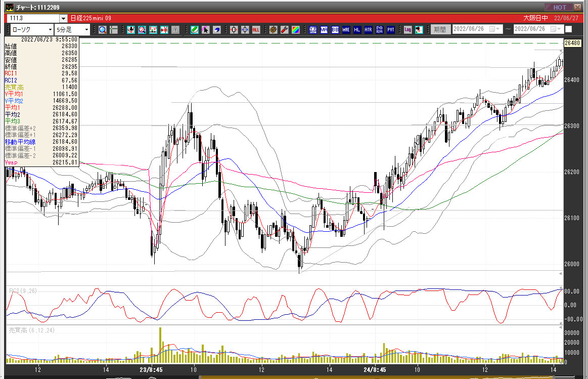
Task: Click the 23/8:45 time axis label
Action: (x=151, y=369)
